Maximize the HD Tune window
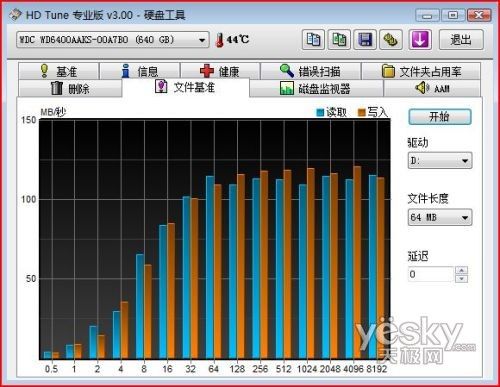Viewport: 500px width, 387px height. pos(453,15)
